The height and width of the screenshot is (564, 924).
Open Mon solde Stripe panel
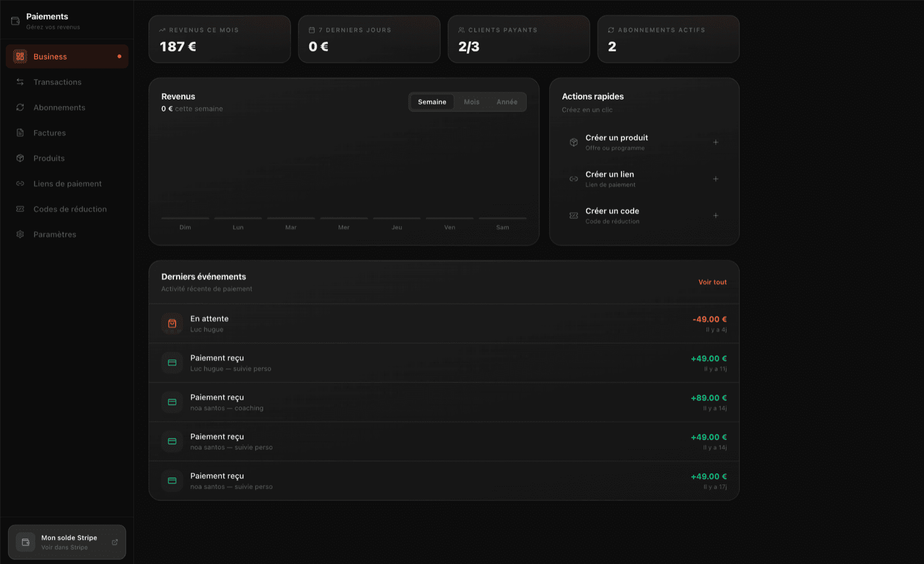pos(66,541)
